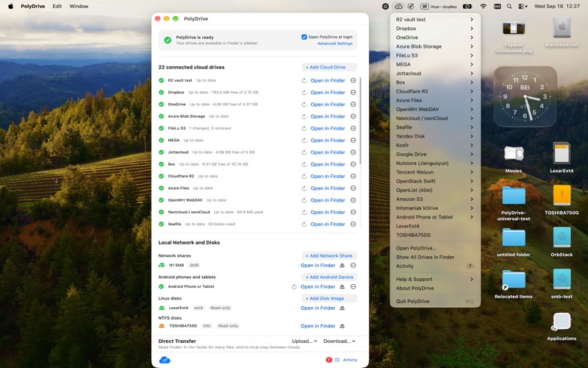The width and height of the screenshot is (588, 368).
Task: Expand the Yandex Disk submenu
Action: (435, 136)
